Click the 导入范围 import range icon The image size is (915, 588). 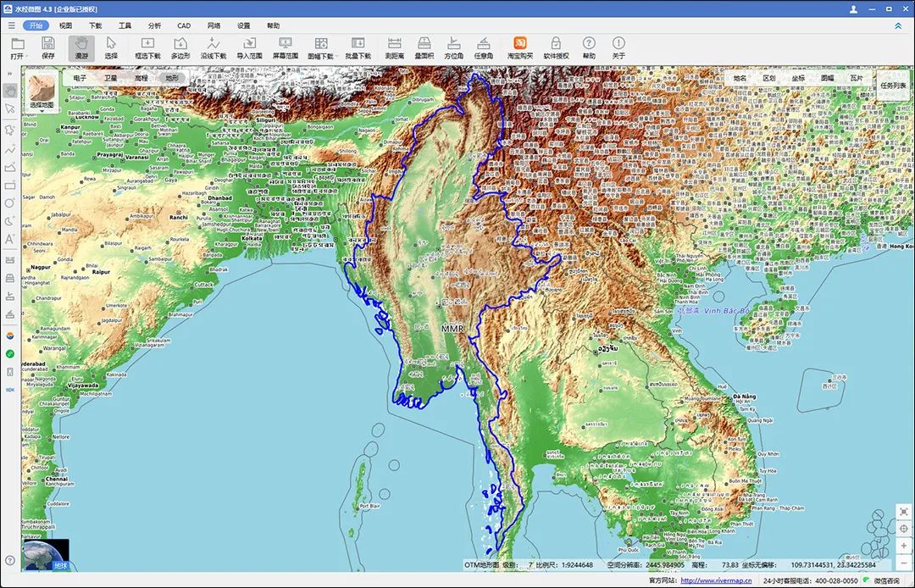pos(249,47)
